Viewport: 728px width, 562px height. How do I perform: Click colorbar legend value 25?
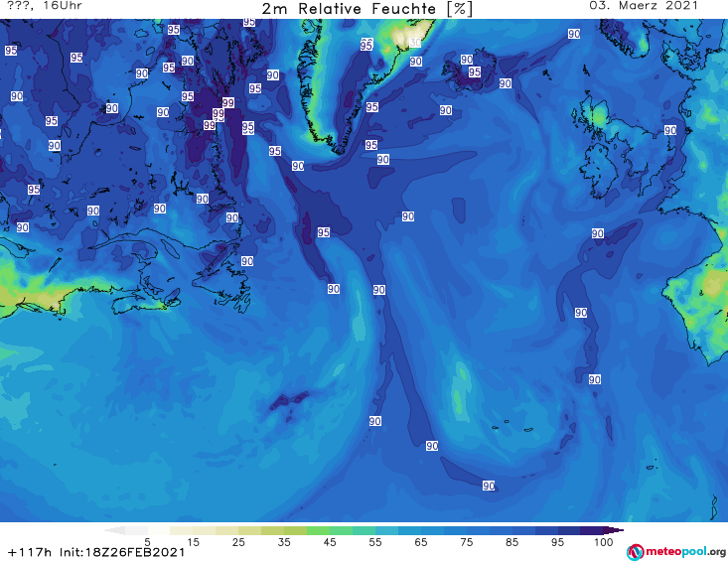[x=238, y=542]
